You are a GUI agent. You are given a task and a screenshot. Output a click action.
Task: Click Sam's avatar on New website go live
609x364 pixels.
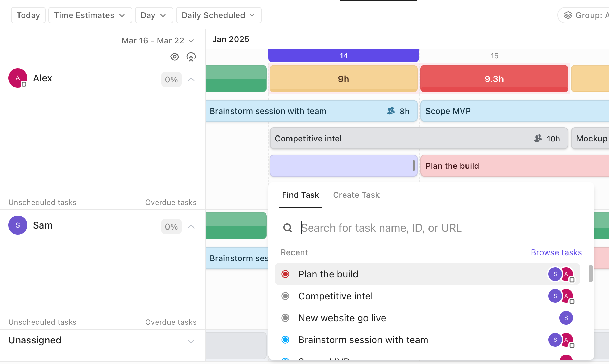coord(566,318)
